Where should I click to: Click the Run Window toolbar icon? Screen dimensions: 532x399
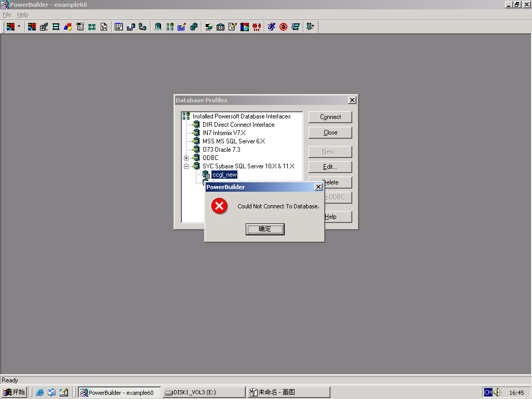tap(296, 27)
